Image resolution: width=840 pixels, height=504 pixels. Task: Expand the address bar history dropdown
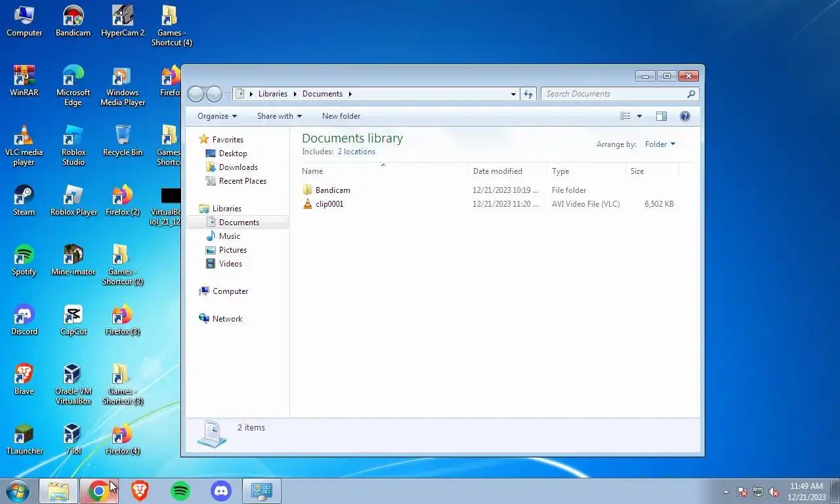(513, 94)
